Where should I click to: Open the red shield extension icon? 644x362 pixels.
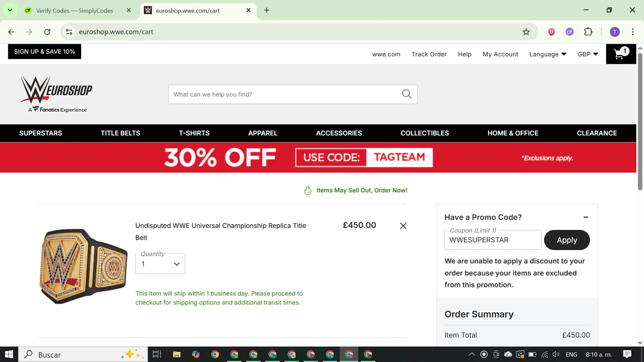tap(551, 32)
